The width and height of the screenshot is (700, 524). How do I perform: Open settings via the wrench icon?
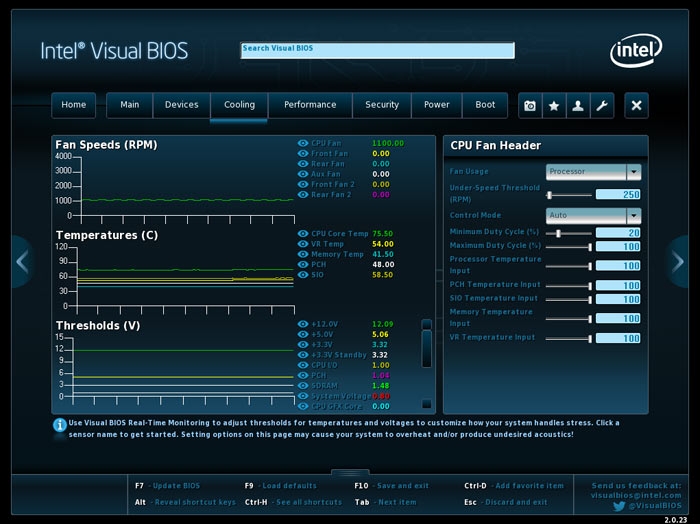(602, 105)
